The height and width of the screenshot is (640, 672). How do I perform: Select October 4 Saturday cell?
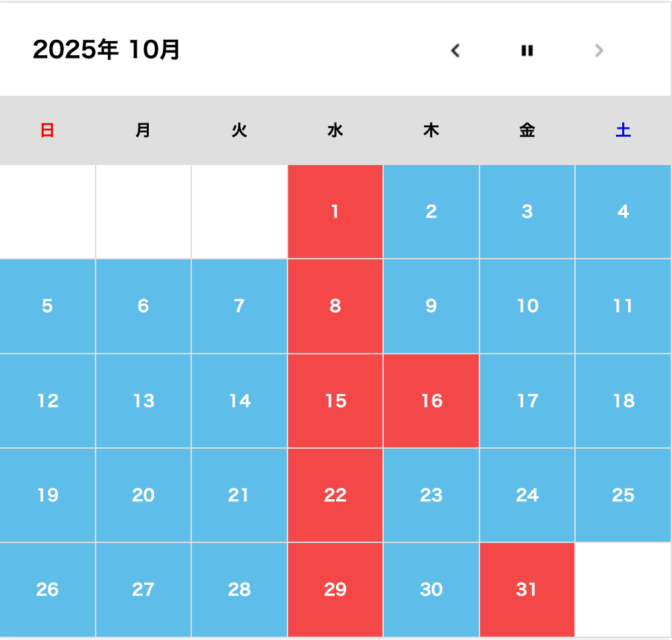pyautogui.click(x=624, y=212)
